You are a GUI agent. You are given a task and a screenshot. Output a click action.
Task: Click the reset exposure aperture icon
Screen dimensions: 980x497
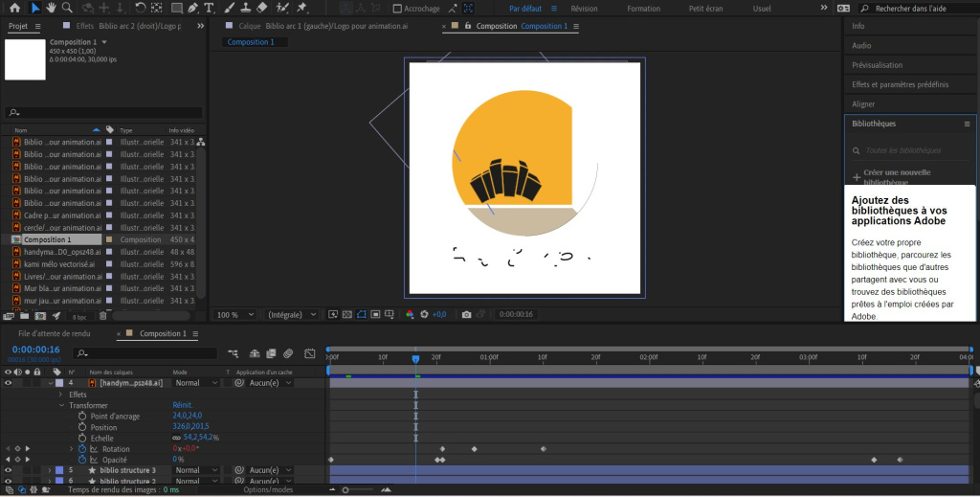click(424, 314)
